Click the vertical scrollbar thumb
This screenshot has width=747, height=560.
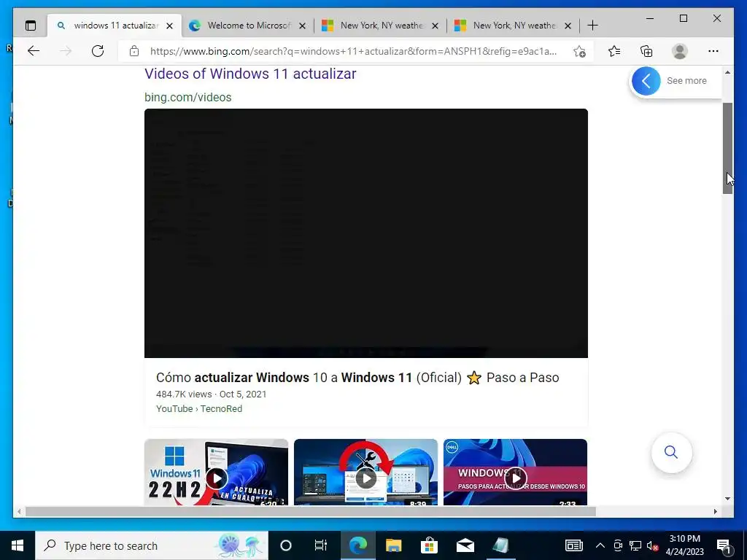[x=727, y=148]
